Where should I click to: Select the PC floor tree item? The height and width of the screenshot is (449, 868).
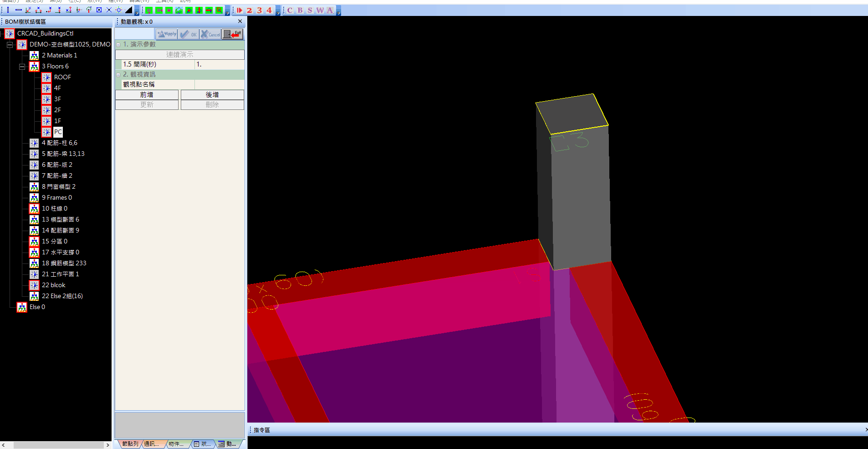point(58,132)
